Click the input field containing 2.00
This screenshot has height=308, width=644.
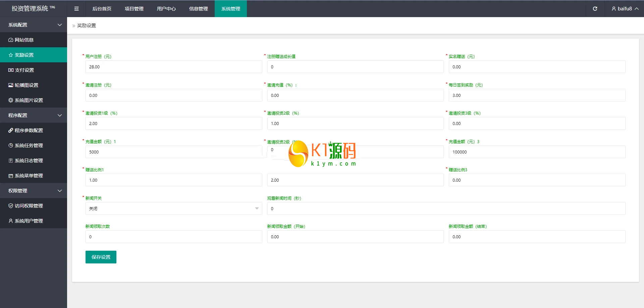click(x=356, y=180)
